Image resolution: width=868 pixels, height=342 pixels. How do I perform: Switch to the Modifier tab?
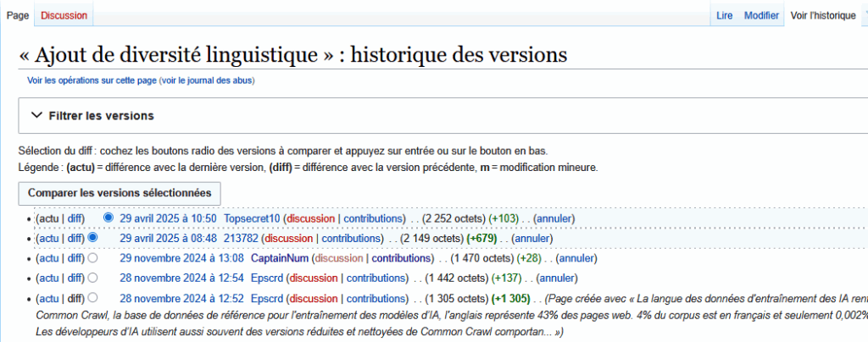point(761,15)
